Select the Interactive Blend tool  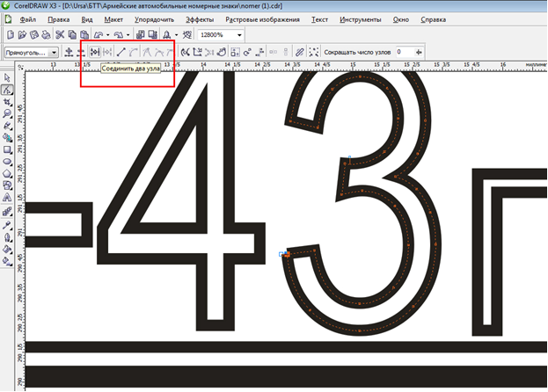point(7,212)
